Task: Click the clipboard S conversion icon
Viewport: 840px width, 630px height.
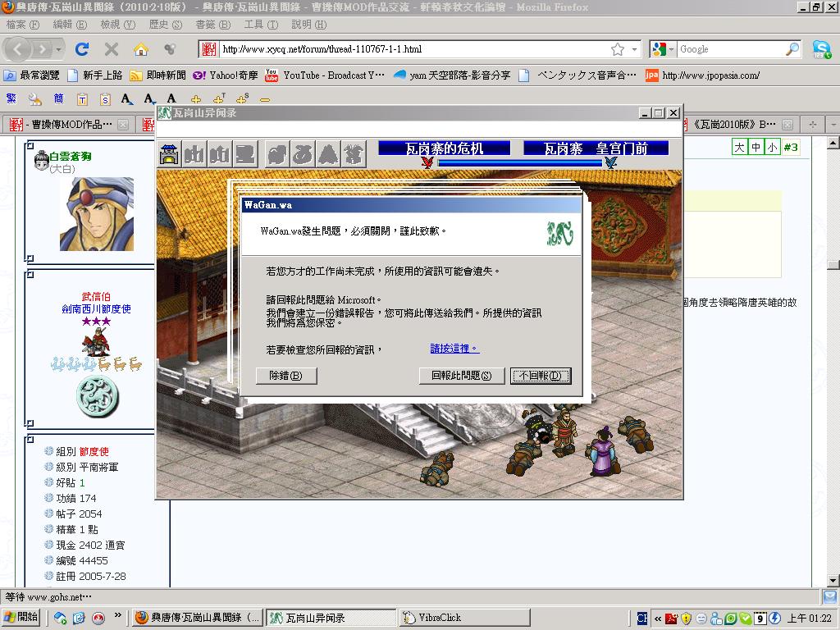Action: [x=105, y=99]
